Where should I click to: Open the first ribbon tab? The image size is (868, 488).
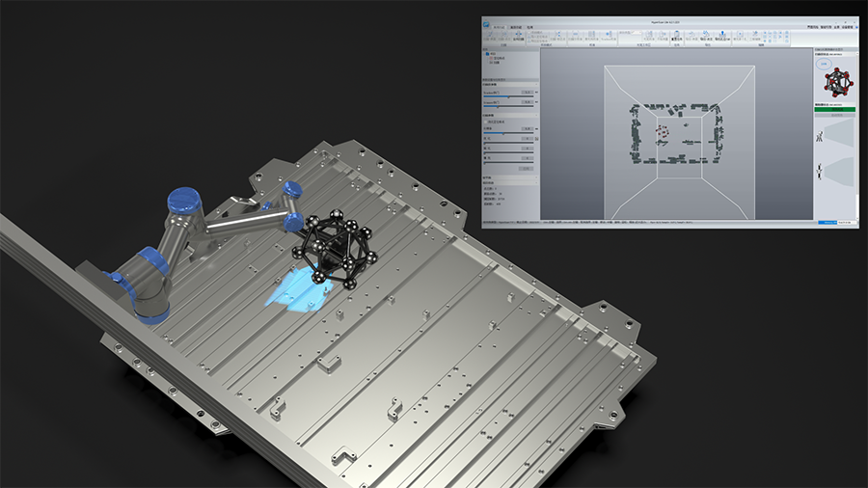500,28
